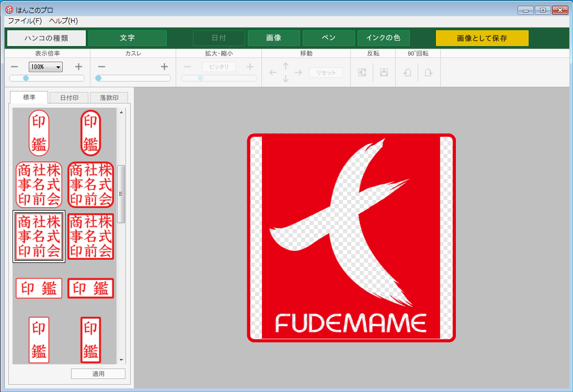Click the stamp list scroll down arrow
573x392 pixels.
[x=121, y=360]
